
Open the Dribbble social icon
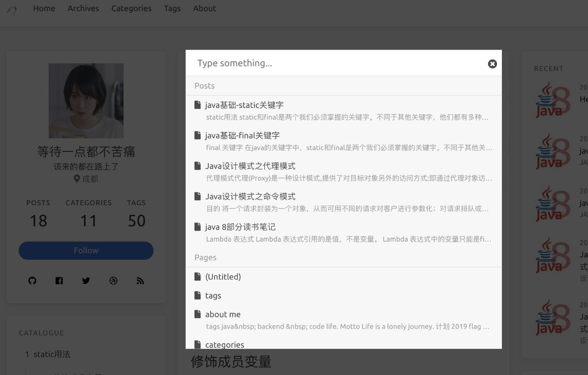[113, 280]
